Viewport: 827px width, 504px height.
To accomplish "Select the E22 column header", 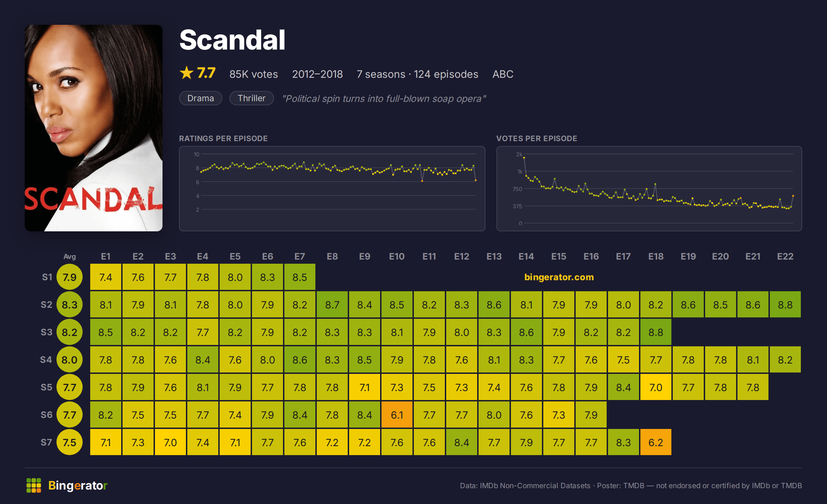I will (785, 256).
